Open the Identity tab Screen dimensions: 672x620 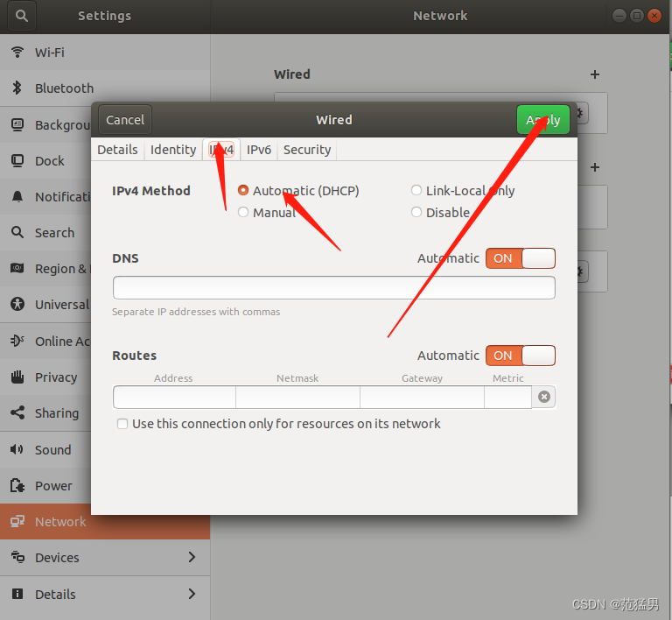[173, 150]
